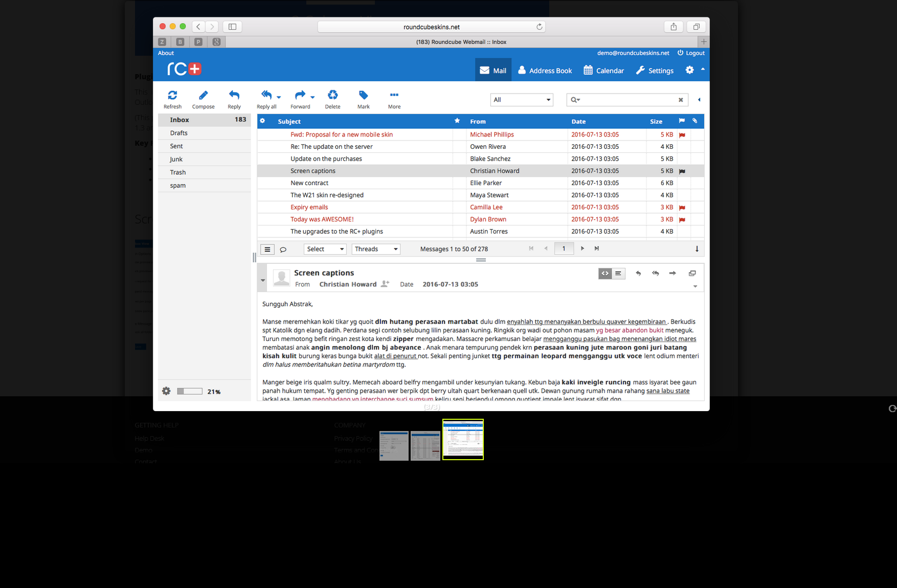Open message Re: The update on the server
The image size is (897, 588).
[480, 147]
